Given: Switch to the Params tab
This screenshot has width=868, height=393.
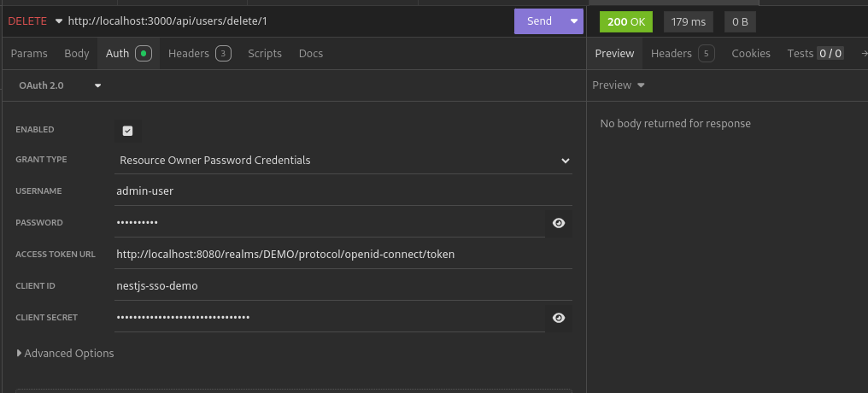Looking at the screenshot, I should point(29,54).
